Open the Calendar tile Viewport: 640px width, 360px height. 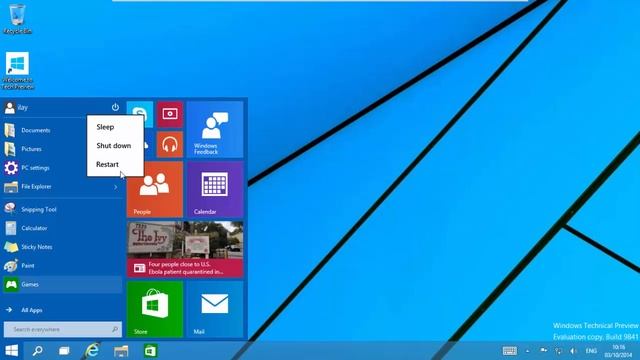[x=215, y=189]
